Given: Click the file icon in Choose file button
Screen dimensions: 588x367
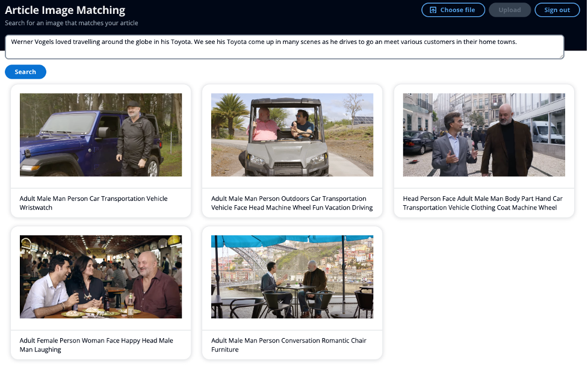Looking at the screenshot, I should (433, 10).
